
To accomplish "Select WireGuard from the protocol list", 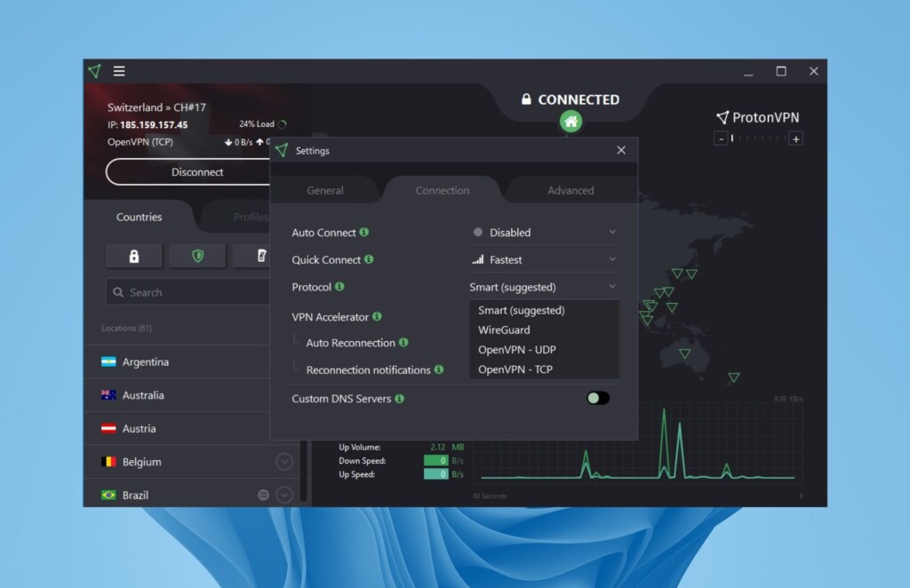I will click(504, 330).
